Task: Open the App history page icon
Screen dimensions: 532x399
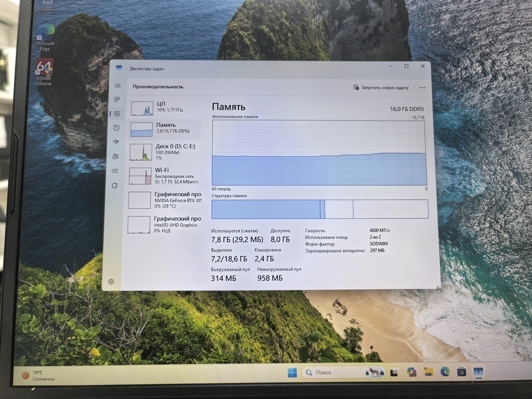Action: pos(117,128)
